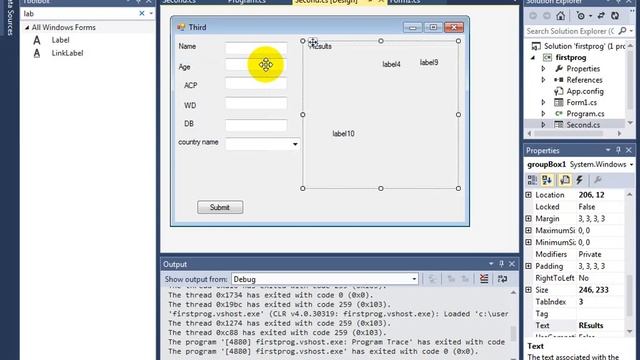Screen dimensions: 640x360
Task: Show Events via the lightning bolt icon
Action: (580, 180)
